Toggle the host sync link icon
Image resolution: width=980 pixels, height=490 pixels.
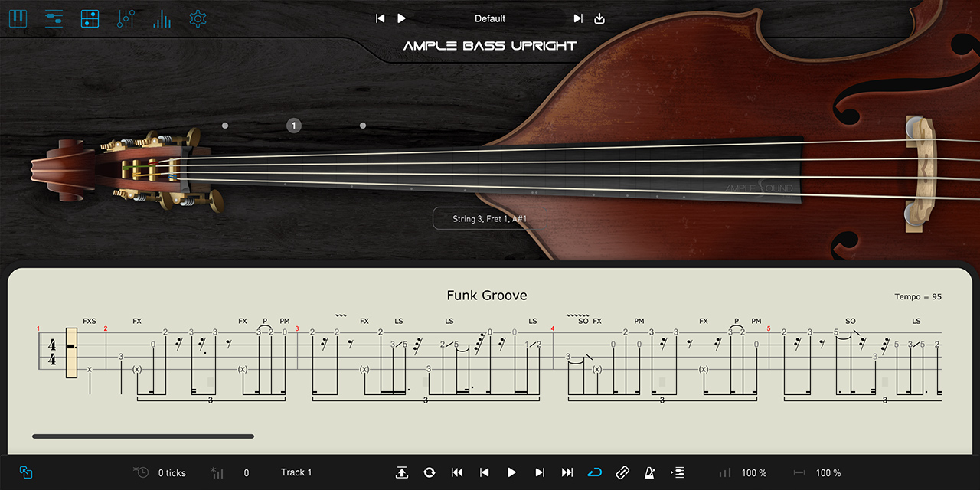(622, 472)
